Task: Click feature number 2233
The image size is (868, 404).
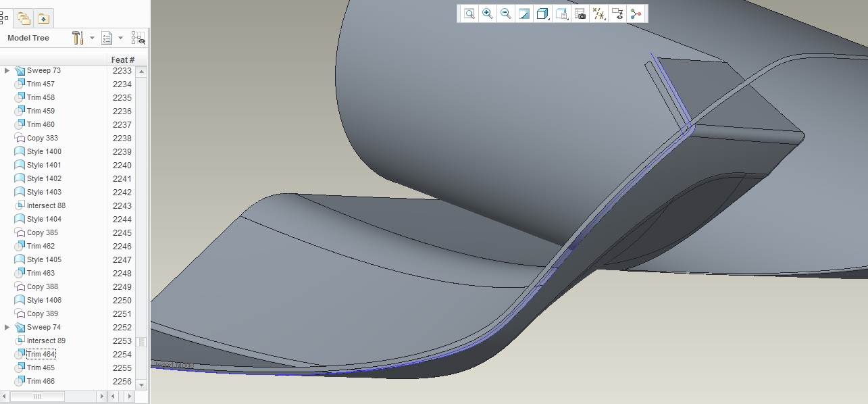Action: (122, 70)
